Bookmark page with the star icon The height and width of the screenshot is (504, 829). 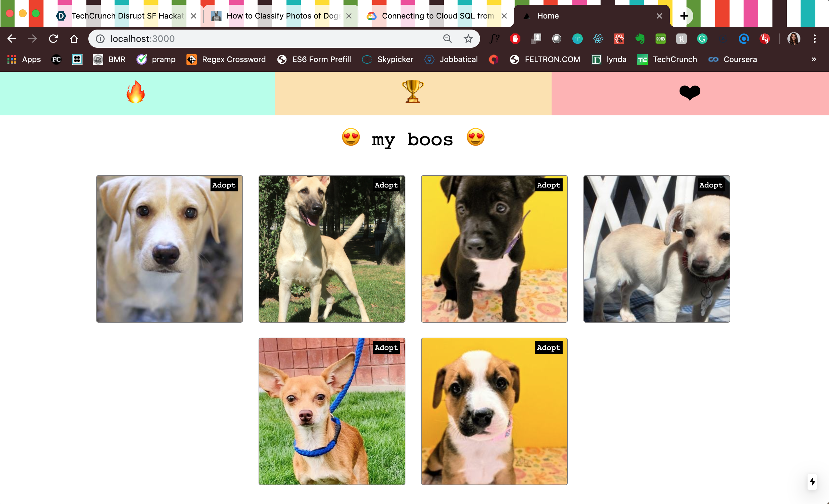point(468,39)
